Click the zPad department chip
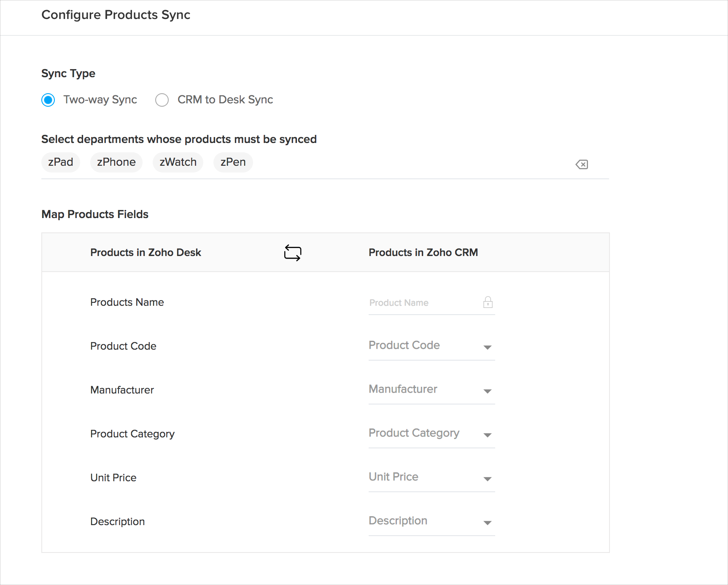Image resolution: width=728 pixels, height=585 pixels. point(61,162)
